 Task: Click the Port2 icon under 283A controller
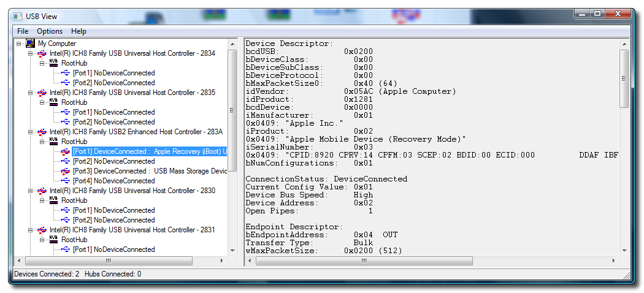[66, 161]
